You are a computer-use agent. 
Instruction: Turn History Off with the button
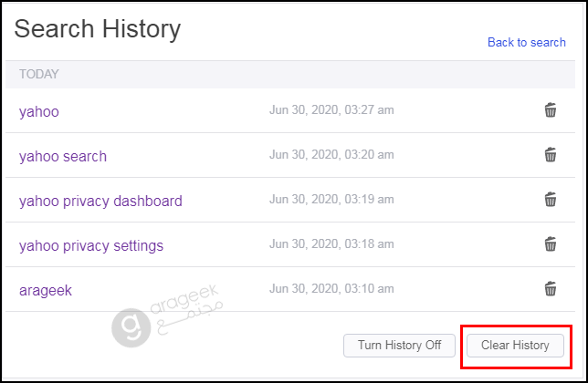click(399, 346)
